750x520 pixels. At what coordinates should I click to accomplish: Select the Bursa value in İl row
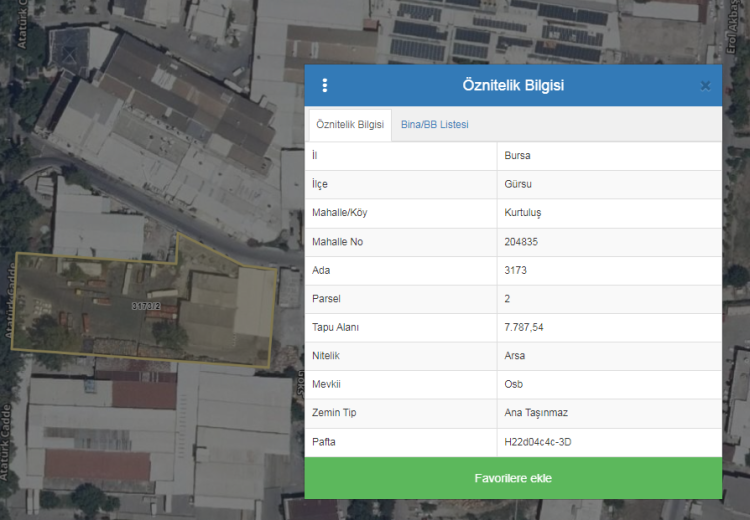click(518, 156)
